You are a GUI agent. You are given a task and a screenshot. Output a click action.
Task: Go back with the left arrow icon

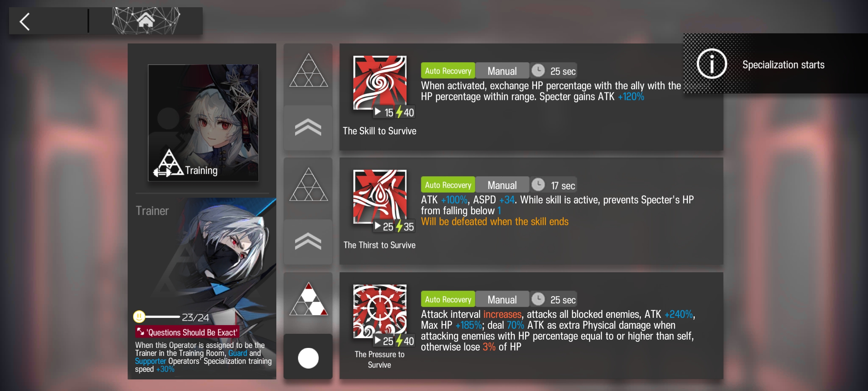[25, 22]
